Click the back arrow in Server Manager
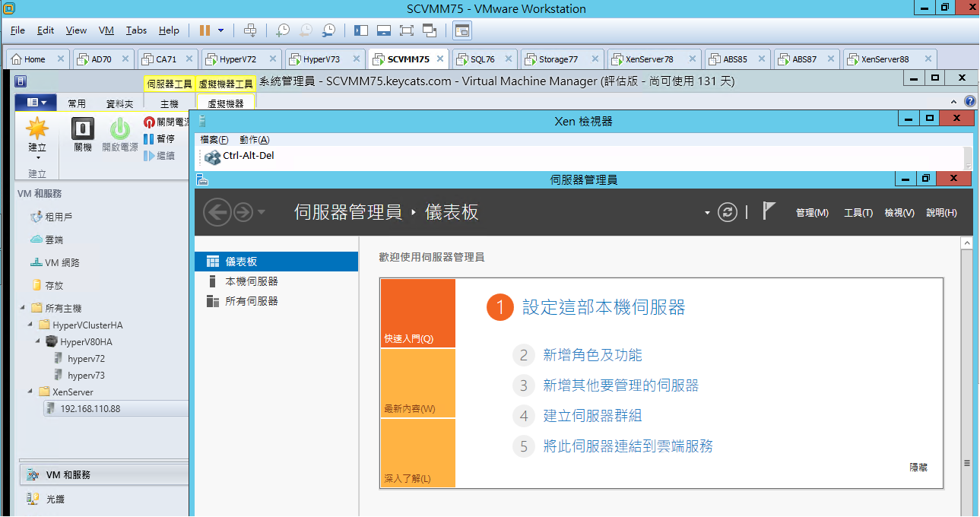Viewport: 980px width, 517px height. coord(217,212)
